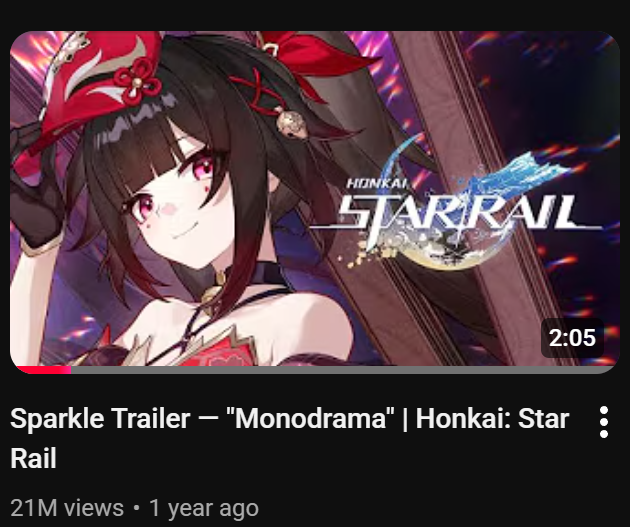Open the three-dot more actions menu
This screenshot has height=527, width=630.
click(x=603, y=422)
